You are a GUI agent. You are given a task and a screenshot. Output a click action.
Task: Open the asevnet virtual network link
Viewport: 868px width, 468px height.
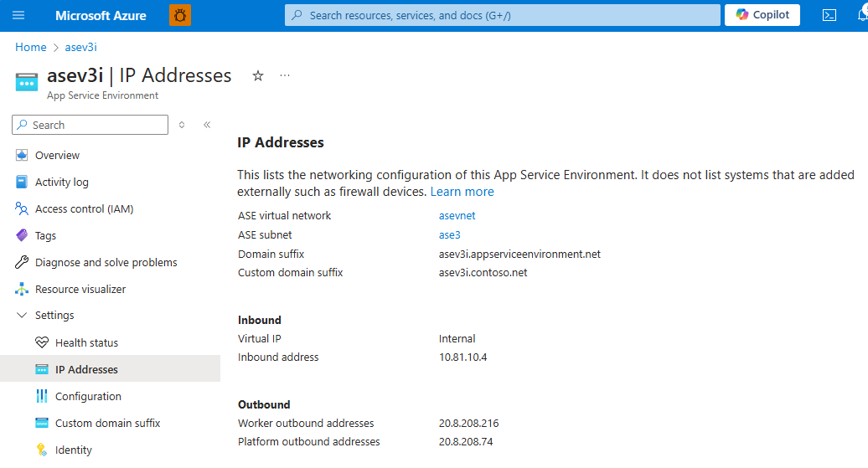(457, 216)
